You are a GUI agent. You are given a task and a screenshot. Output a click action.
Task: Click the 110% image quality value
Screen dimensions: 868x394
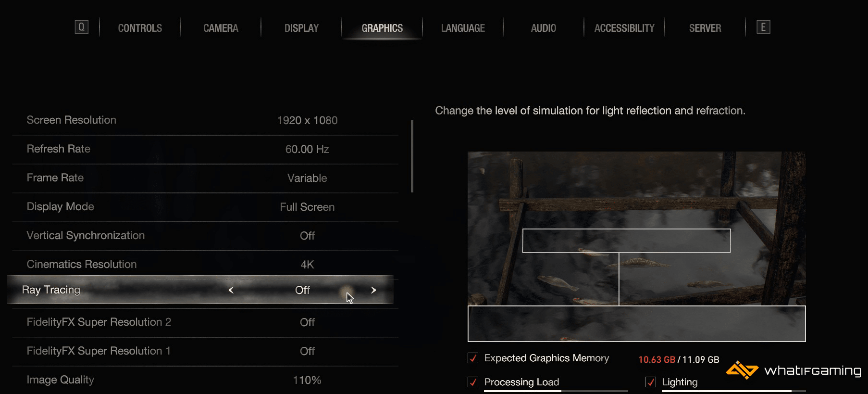[x=307, y=380]
